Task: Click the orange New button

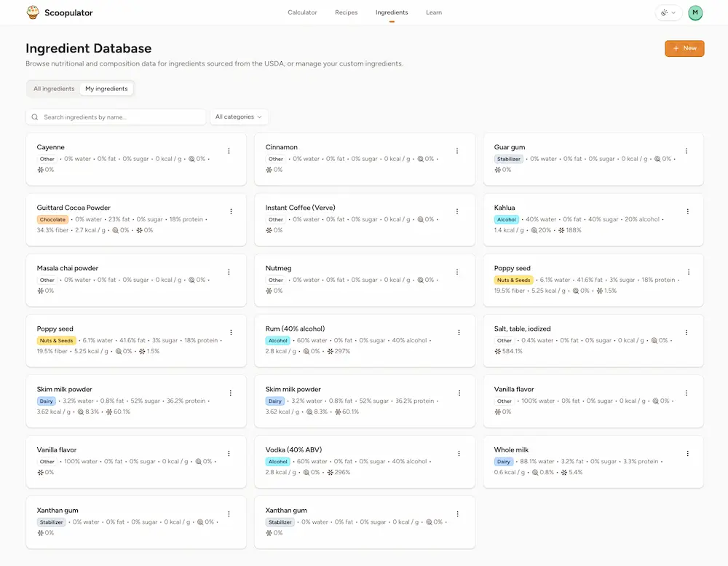Action: pos(684,48)
